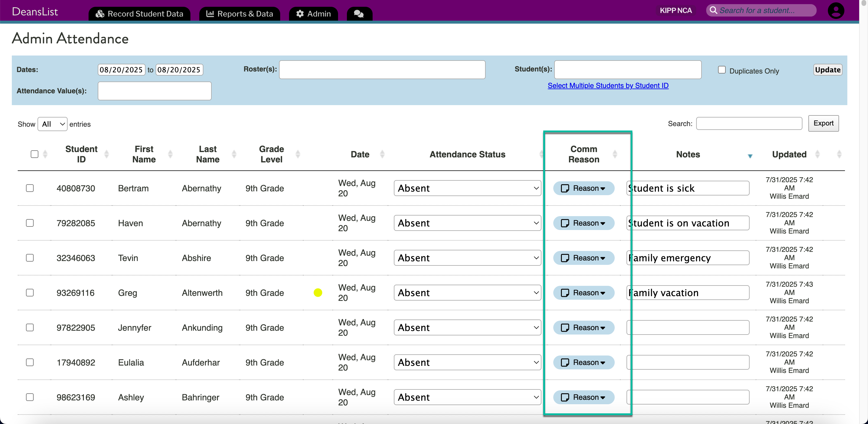This screenshot has width=868, height=424.
Task: Open Reports & Data menu
Action: (x=239, y=14)
